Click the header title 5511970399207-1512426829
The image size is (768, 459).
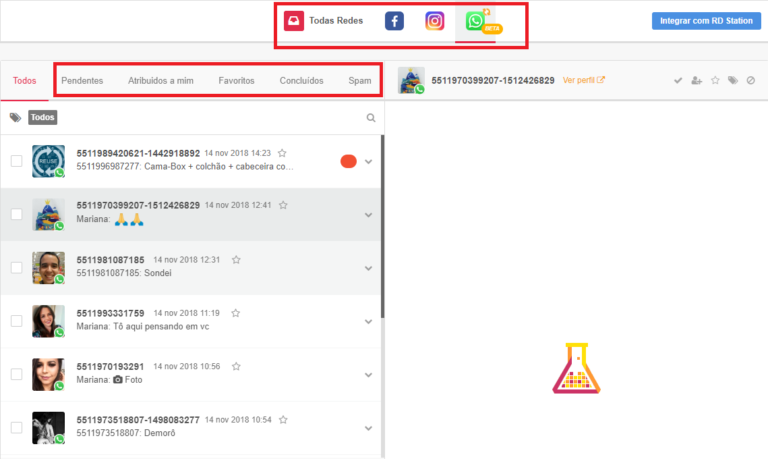(493, 80)
